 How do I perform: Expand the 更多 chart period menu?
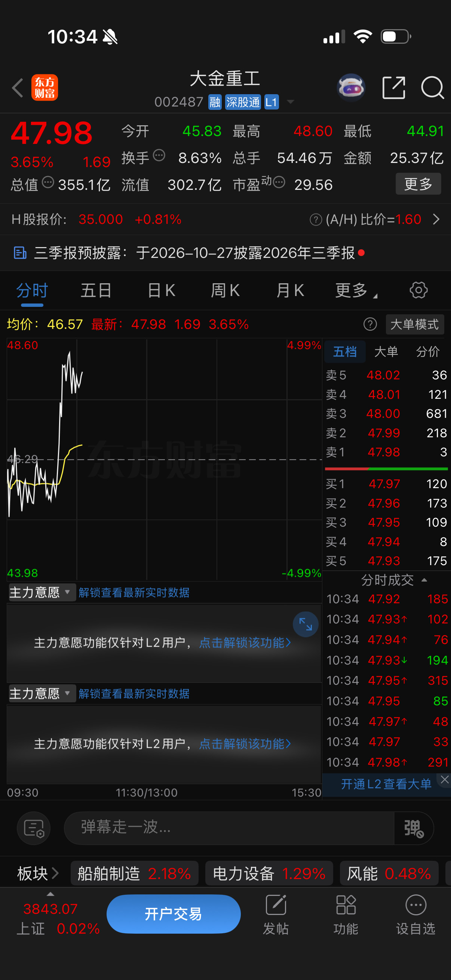pyautogui.click(x=356, y=291)
